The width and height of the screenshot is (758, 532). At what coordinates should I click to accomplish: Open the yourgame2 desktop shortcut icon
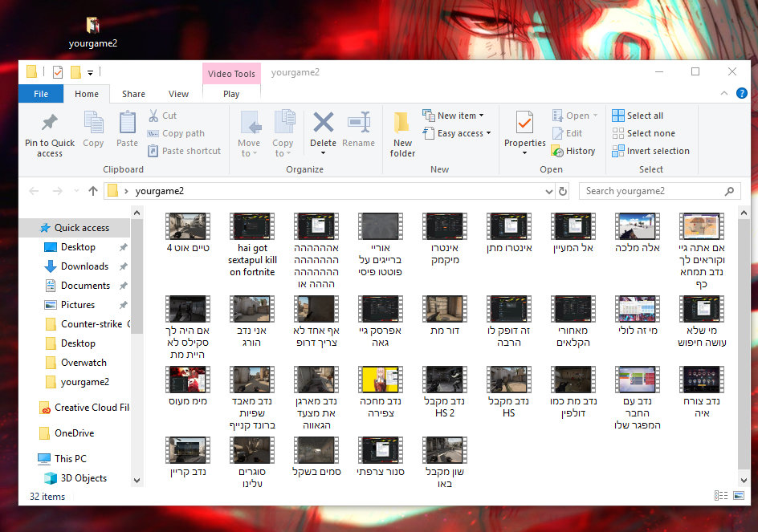[x=93, y=33]
